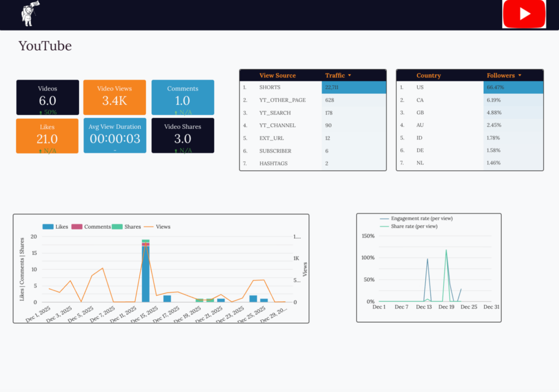Open the Video Views 3.4K scorecard
This screenshot has height=392, width=559.
115,97
